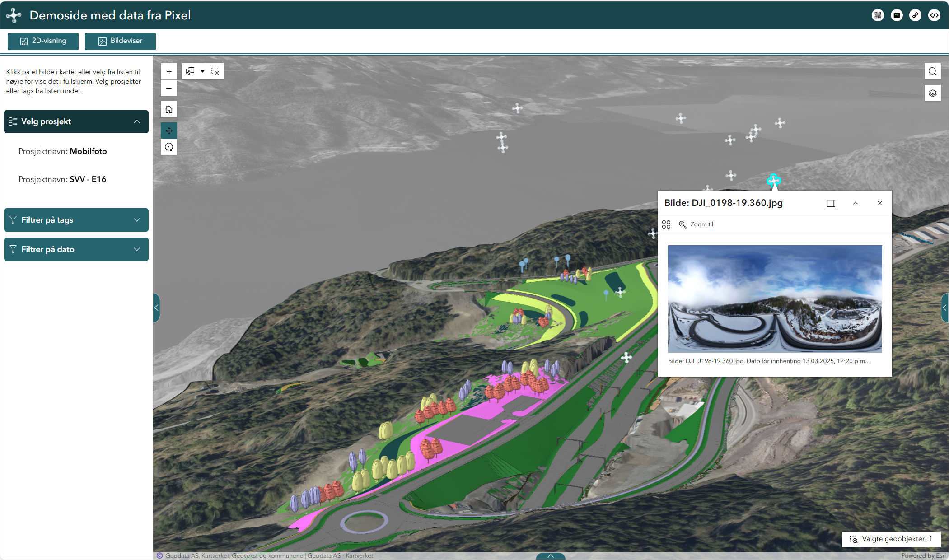Open the selection tool dropdown arrow

tap(202, 71)
